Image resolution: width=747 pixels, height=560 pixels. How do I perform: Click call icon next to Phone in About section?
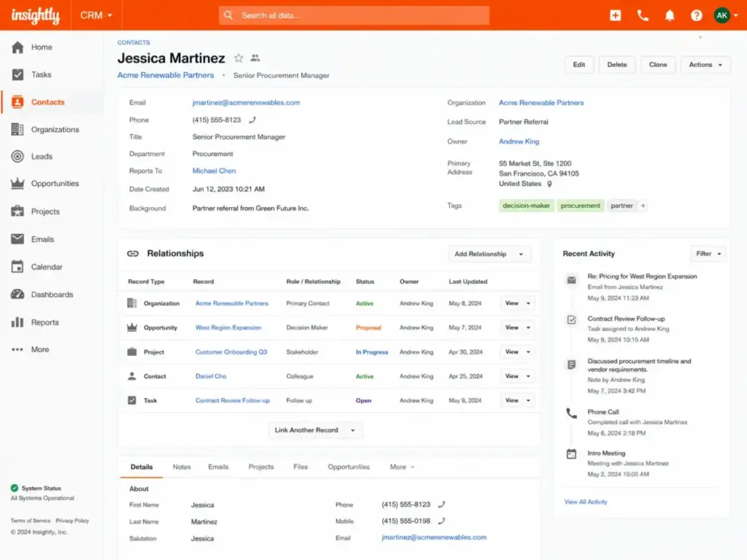coord(441,505)
